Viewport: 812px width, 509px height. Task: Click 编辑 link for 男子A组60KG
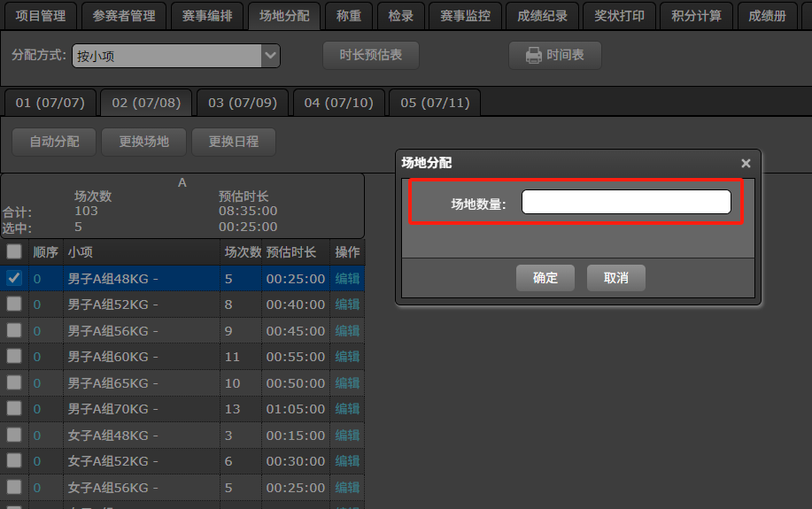347,357
